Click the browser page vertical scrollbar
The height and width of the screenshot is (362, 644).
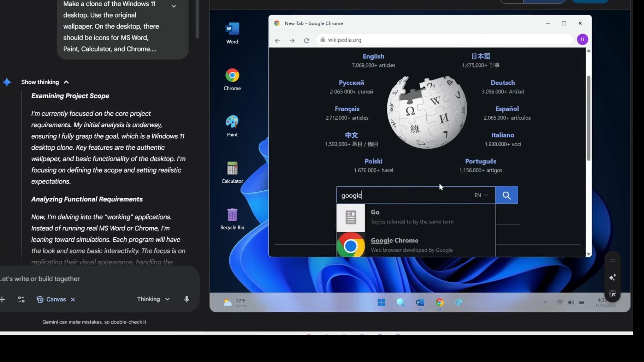[588, 118]
